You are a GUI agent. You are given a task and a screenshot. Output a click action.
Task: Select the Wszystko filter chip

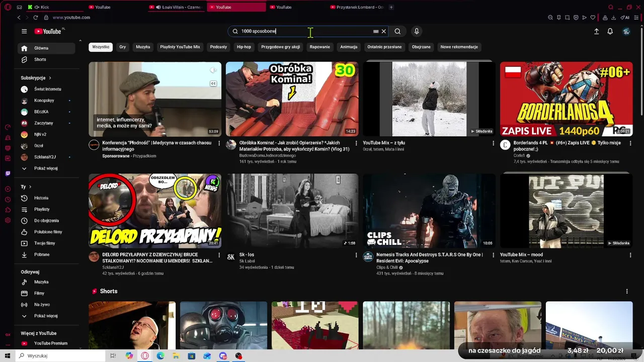[101, 47]
